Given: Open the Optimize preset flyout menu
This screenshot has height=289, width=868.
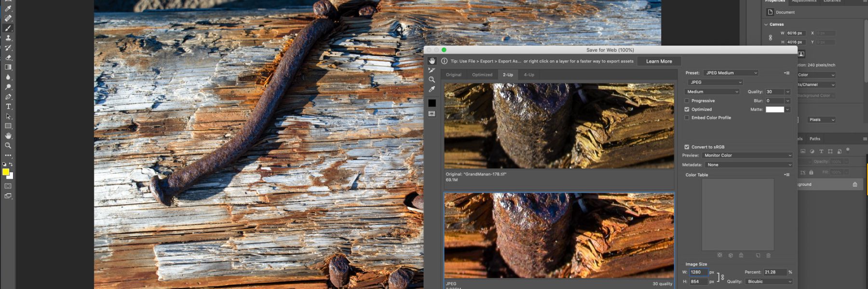Looking at the screenshot, I should point(787,73).
